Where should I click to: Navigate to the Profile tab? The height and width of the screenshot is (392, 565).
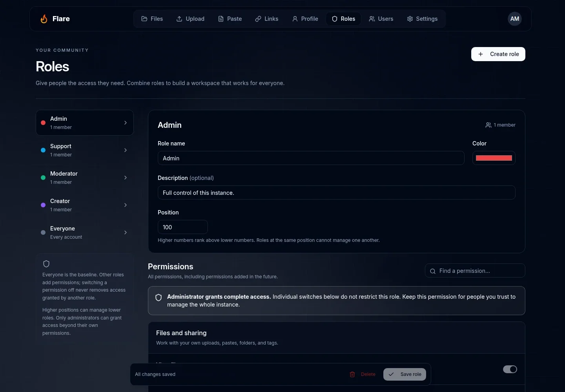pos(305,19)
